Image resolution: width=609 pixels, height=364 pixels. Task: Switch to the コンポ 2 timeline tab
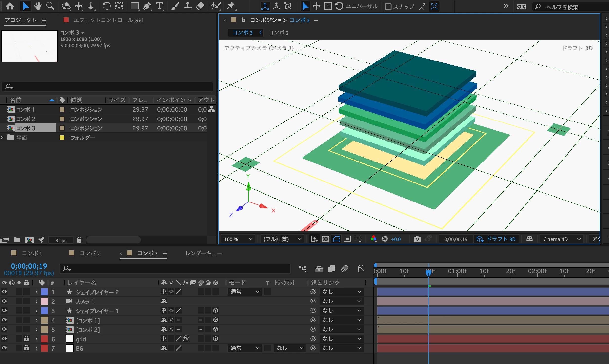point(89,253)
